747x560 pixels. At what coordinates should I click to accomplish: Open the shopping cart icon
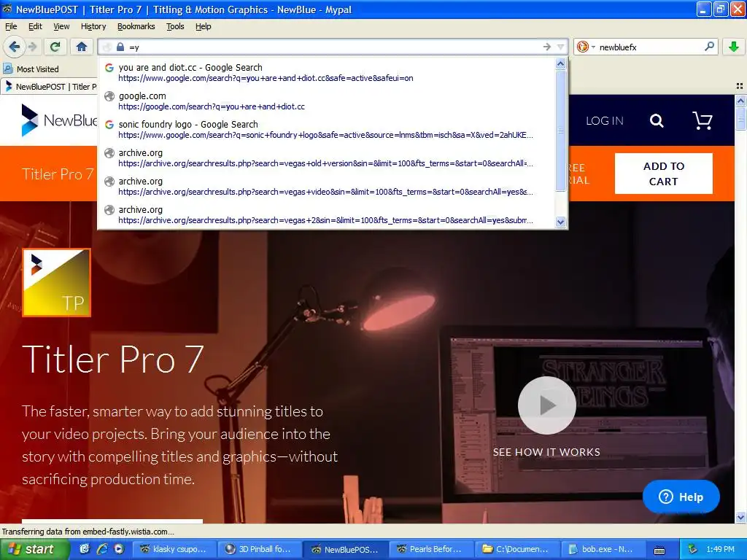703,120
